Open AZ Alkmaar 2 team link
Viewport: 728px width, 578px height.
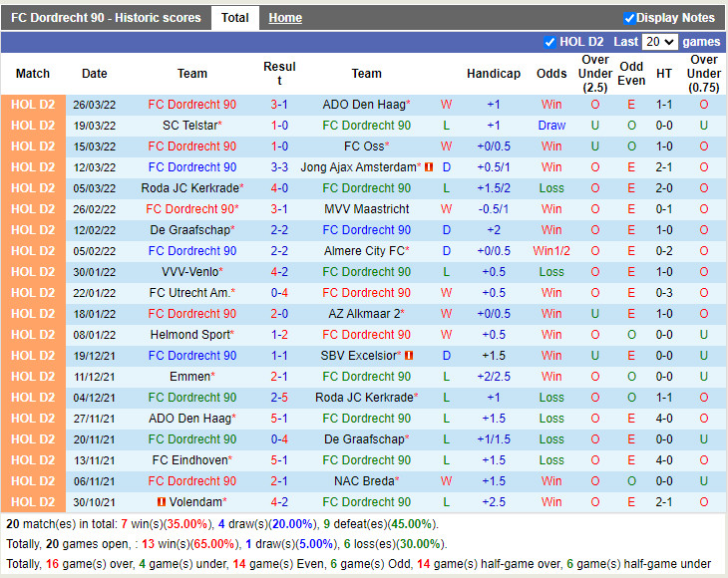pyautogui.click(x=366, y=314)
